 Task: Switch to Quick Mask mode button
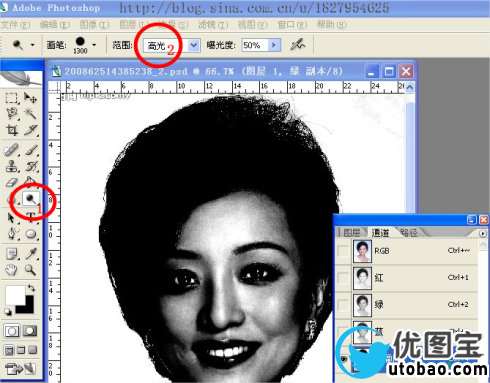[x=30, y=331]
